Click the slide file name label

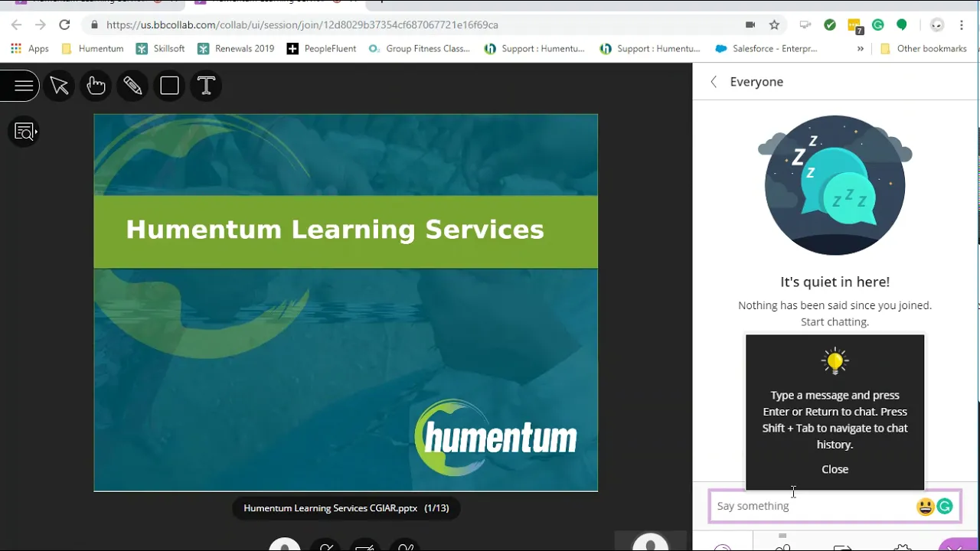pyautogui.click(x=346, y=508)
